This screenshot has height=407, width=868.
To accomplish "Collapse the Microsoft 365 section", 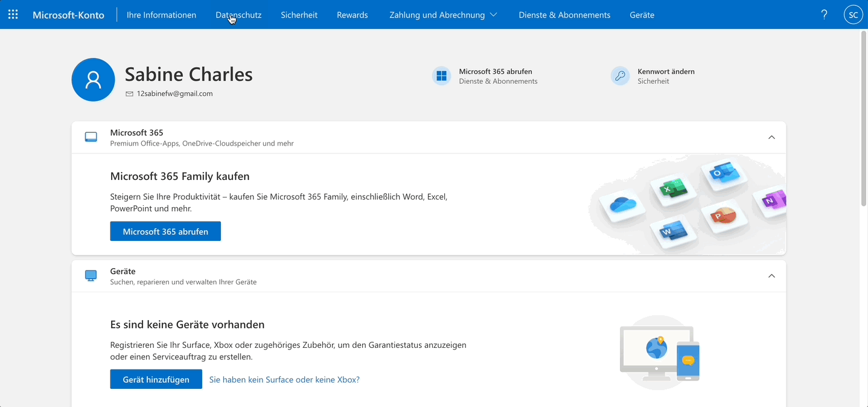I will [x=771, y=137].
